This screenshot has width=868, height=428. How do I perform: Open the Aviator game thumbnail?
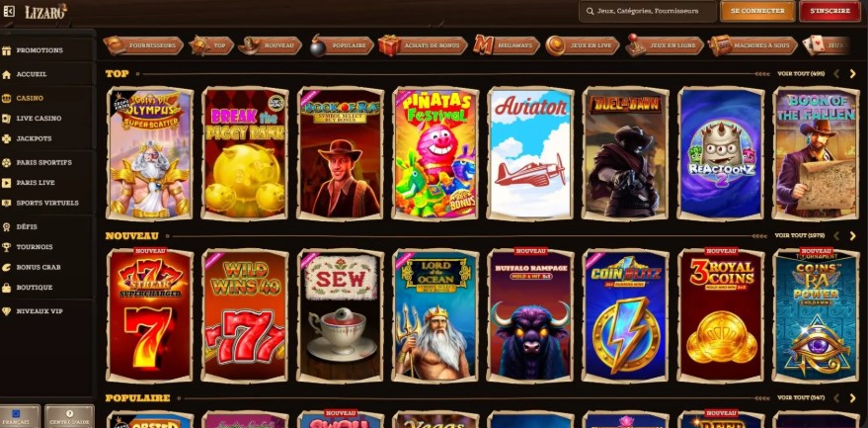tap(531, 153)
